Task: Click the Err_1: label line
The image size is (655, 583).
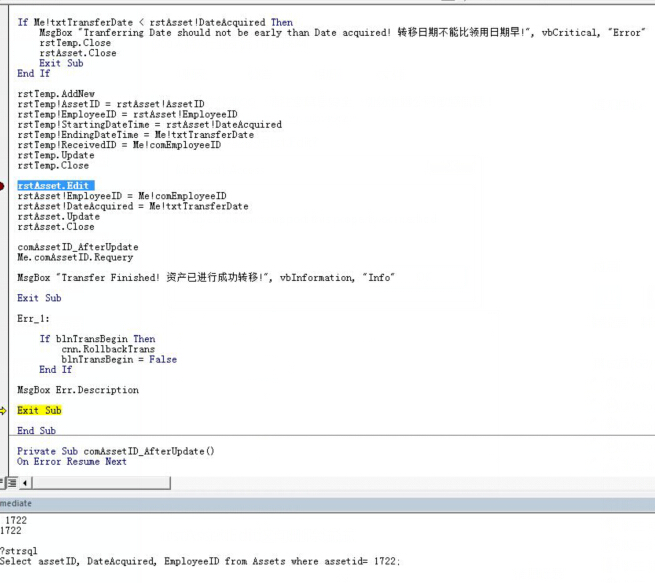Action: [x=33, y=319]
